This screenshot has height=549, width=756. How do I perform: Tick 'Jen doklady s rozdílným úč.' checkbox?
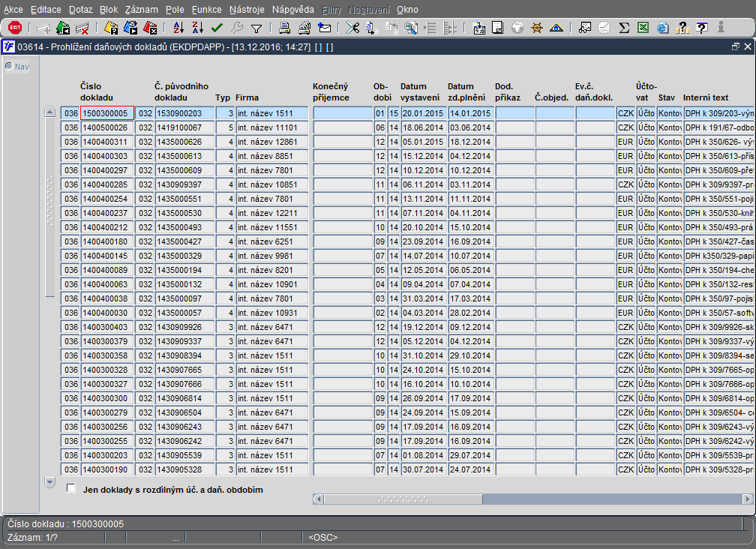tap(71, 489)
